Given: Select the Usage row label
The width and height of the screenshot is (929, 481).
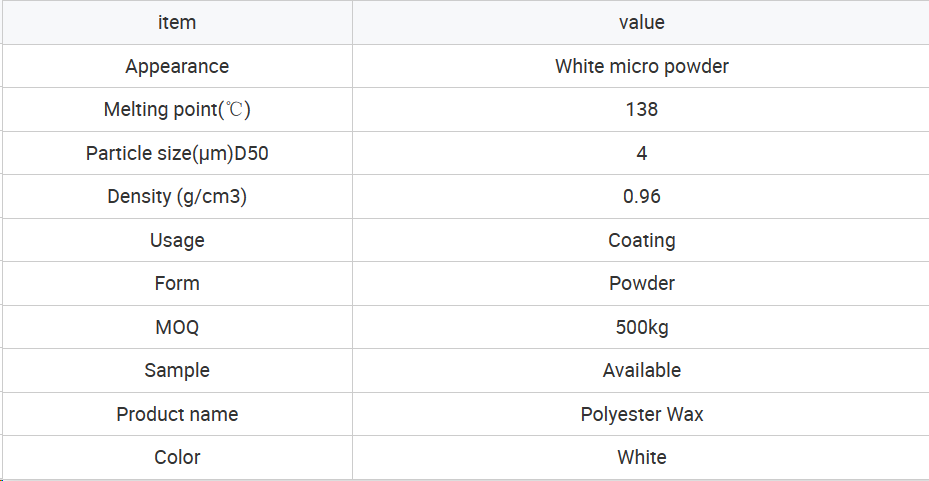Looking at the screenshot, I should [177, 240].
